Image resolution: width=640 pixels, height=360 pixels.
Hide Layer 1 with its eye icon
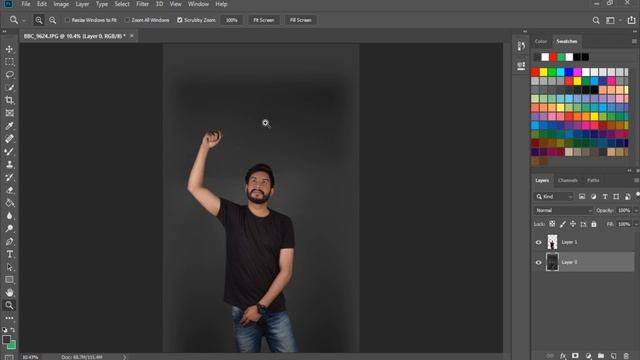(538, 242)
